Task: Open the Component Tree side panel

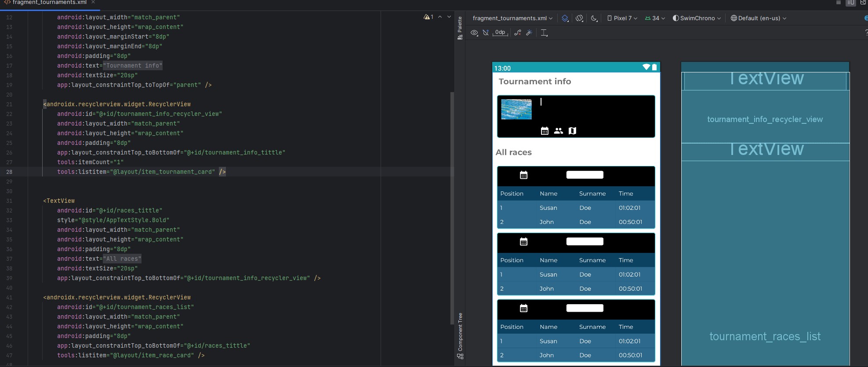Action: coord(460,336)
